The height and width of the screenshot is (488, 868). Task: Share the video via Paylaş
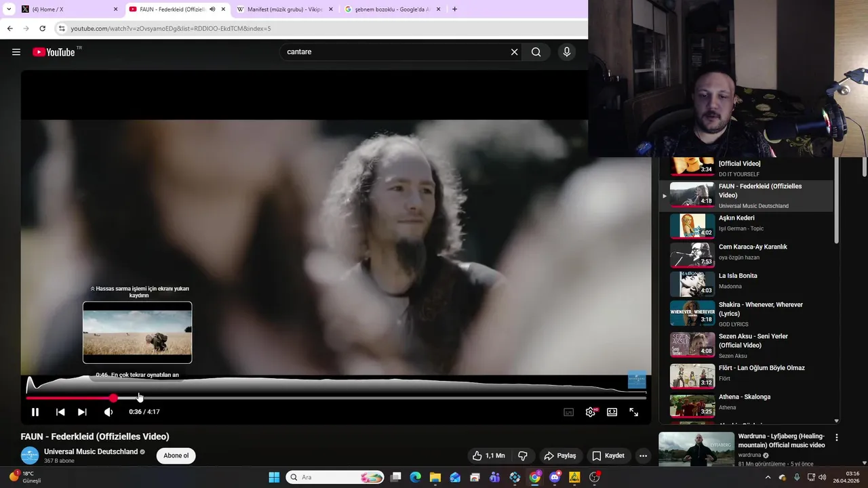click(x=560, y=455)
